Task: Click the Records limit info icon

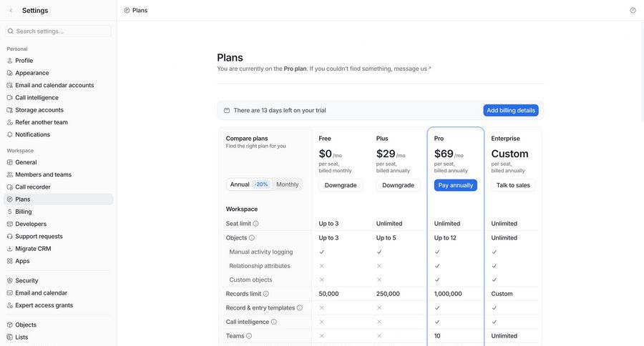Action: tap(266, 294)
